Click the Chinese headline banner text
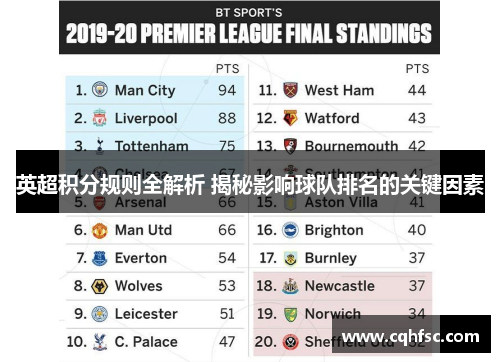Screen dimensions: 500x362 [250, 184]
